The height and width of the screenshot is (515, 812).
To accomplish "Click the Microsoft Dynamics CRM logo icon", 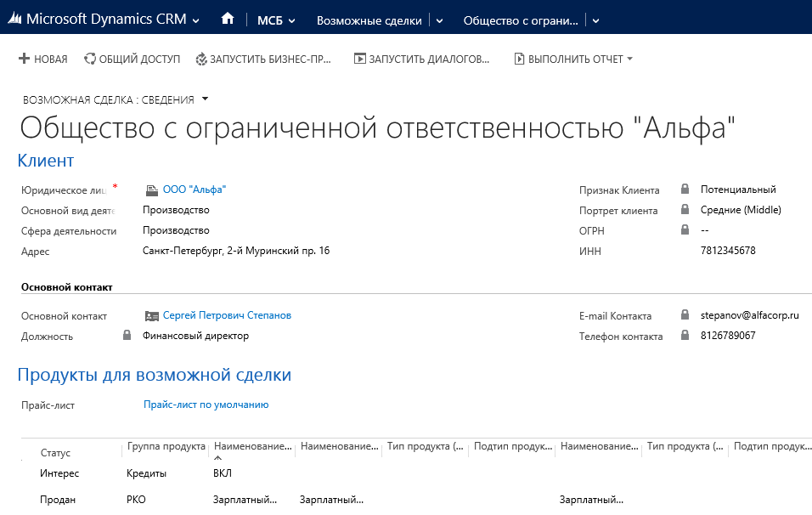I will (14, 20).
